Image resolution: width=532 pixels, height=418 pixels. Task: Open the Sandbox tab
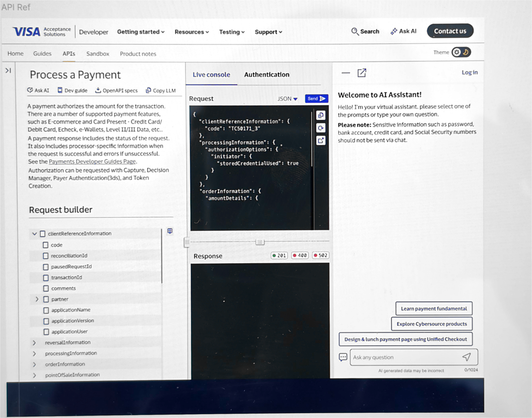pos(98,54)
